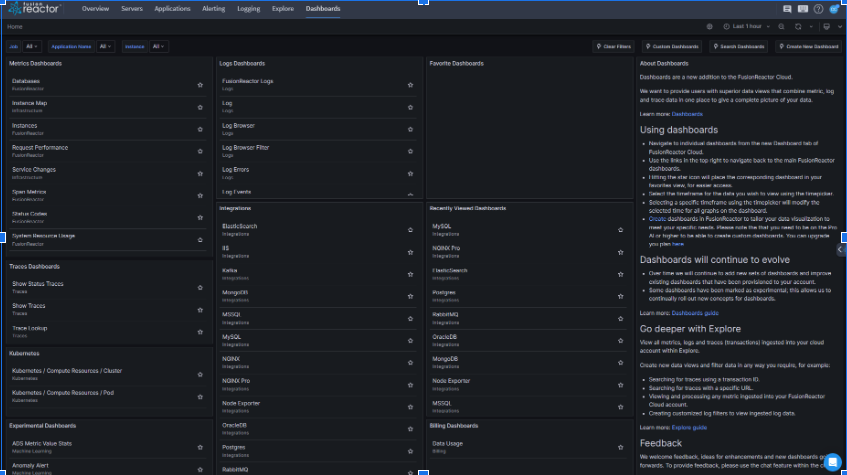Open the Applications menu
This screenshot has width=847, height=475.
coord(172,9)
